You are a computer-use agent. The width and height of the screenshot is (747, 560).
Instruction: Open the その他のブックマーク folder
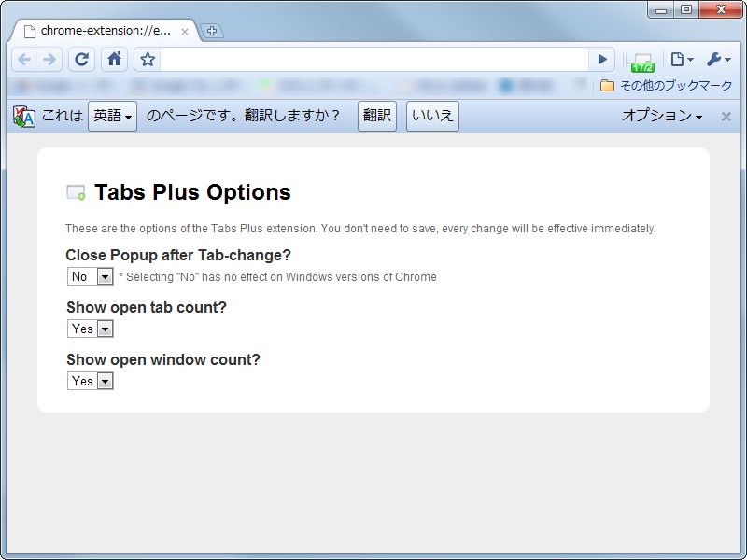click(x=666, y=86)
